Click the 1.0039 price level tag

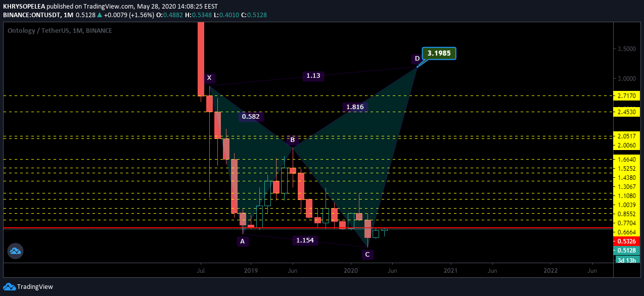[627, 205]
